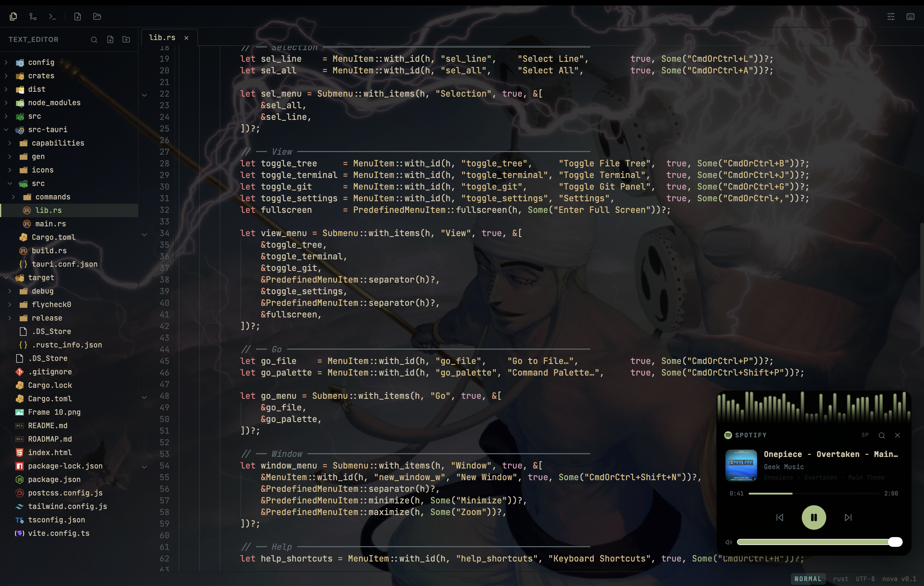Click the Onepiece album art thumbnail

point(741,465)
